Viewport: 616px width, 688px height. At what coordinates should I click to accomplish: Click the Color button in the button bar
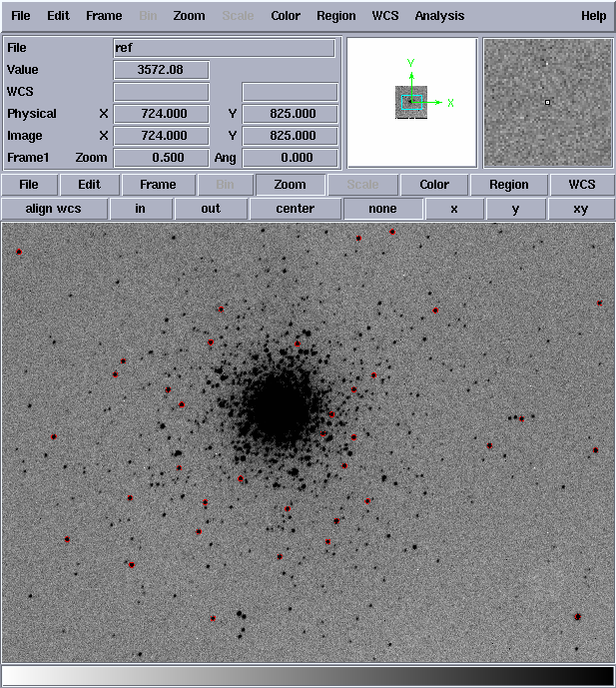(x=434, y=185)
